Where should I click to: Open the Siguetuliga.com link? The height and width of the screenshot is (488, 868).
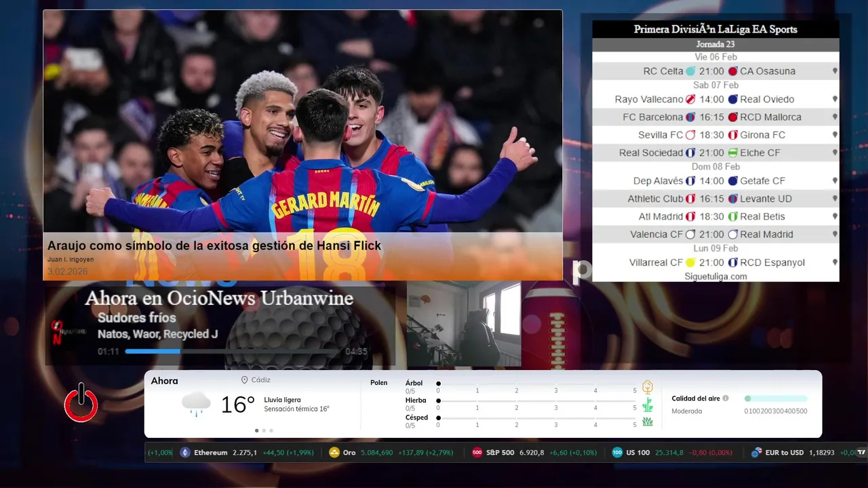[x=715, y=276]
